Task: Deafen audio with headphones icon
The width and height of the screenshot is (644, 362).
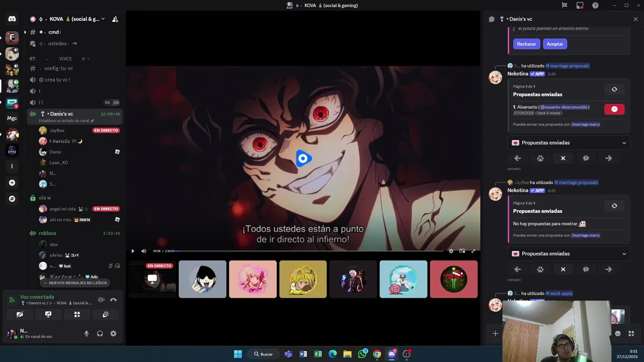Action: [100, 333]
